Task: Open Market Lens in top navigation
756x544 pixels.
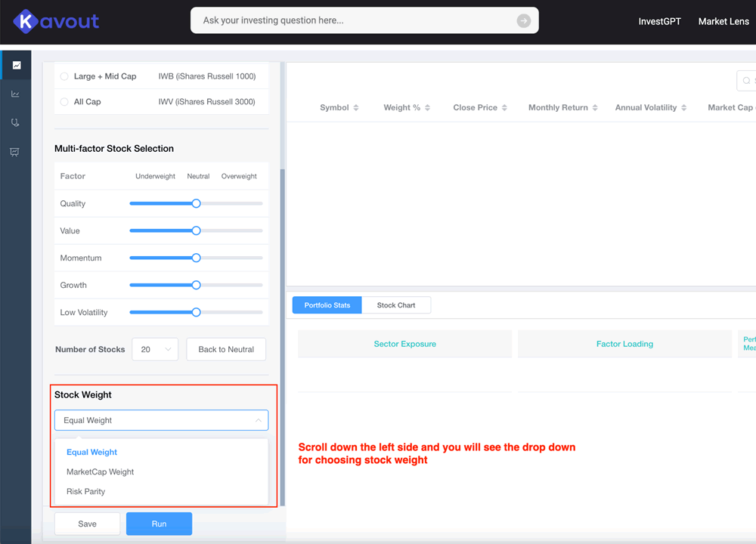Action: [x=723, y=21]
